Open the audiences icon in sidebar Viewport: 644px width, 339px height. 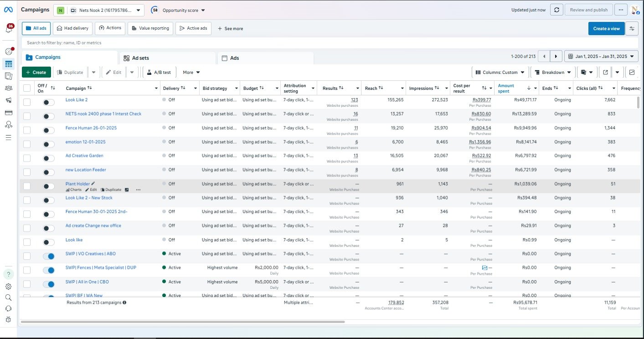(9, 88)
